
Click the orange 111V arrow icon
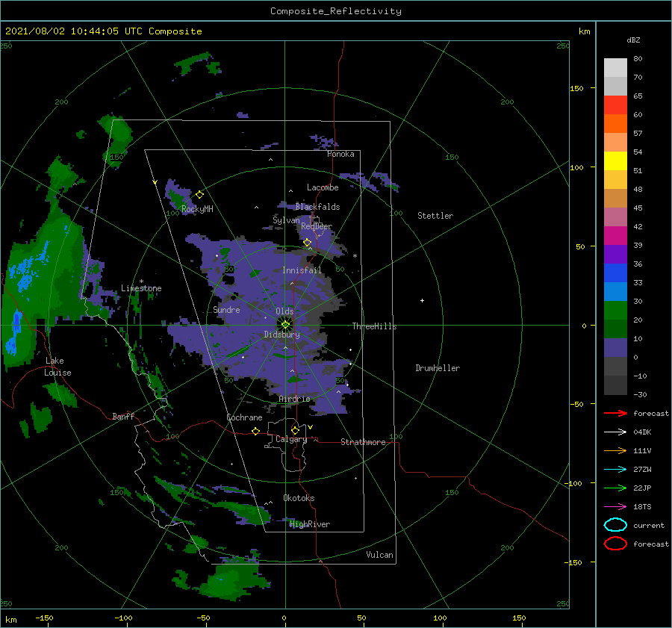(x=615, y=450)
